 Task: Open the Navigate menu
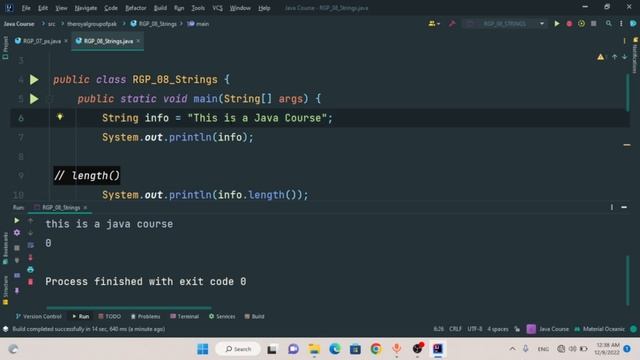pos(86,8)
